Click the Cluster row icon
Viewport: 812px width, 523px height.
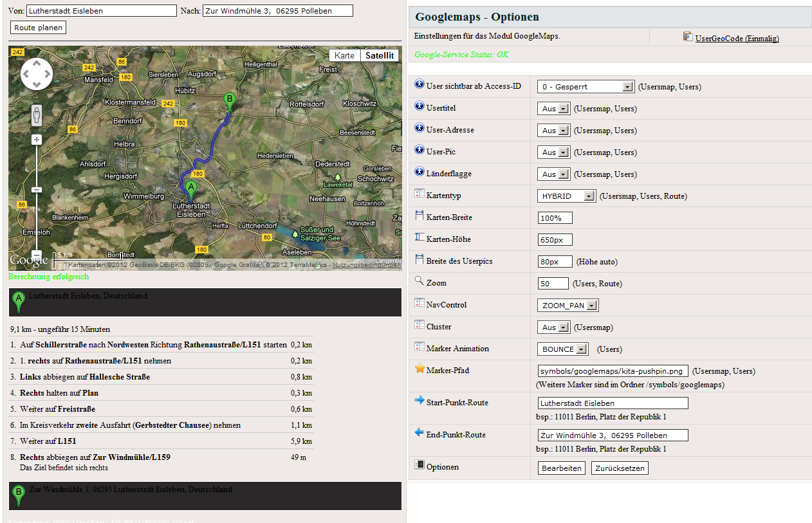tap(420, 325)
